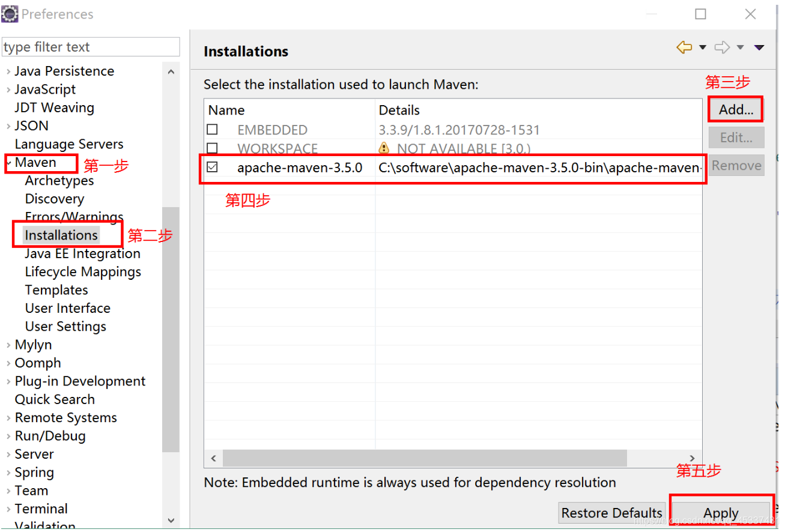Expand the Oomph tree node

[x=8, y=363]
